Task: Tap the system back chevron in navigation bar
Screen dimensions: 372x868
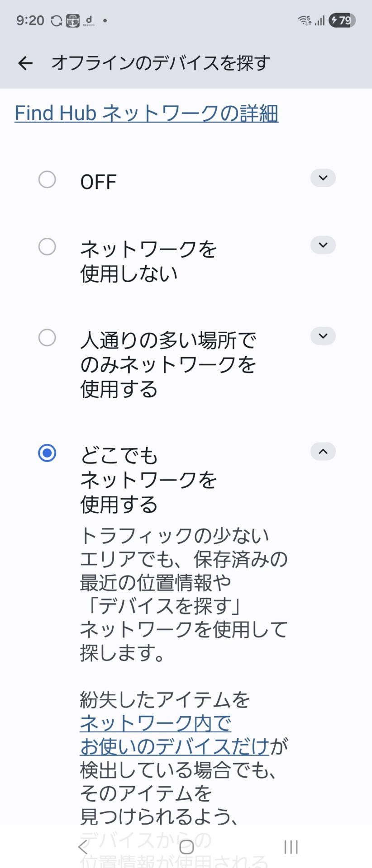Action: (x=82, y=847)
